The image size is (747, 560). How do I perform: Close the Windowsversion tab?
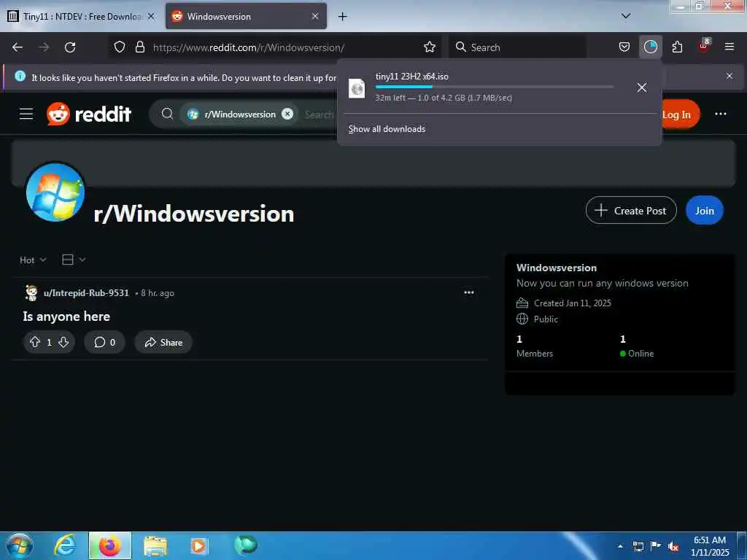click(315, 16)
